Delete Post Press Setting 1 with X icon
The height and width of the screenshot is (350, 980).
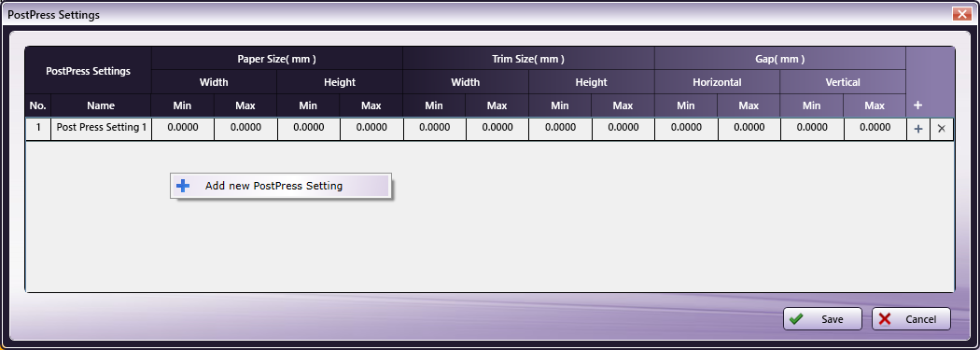(x=941, y=129)
